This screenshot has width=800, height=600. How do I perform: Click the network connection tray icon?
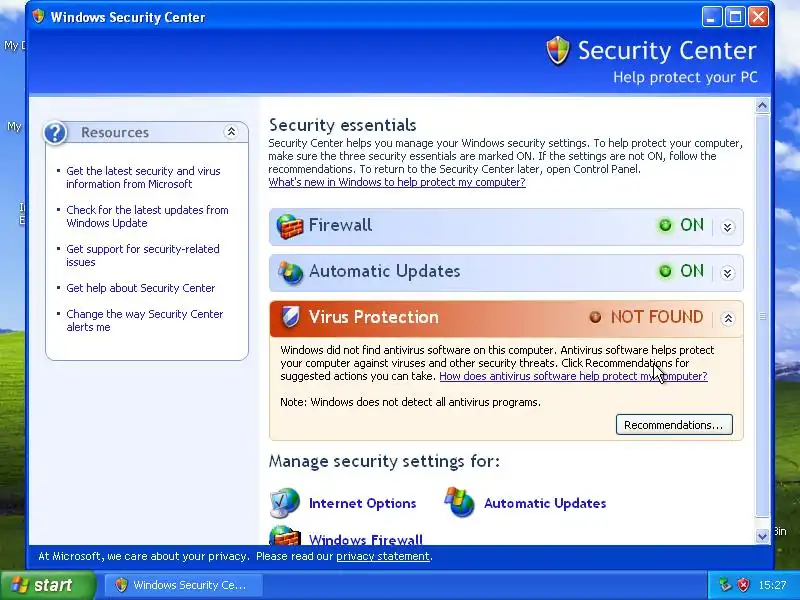[x=724, y=584]
